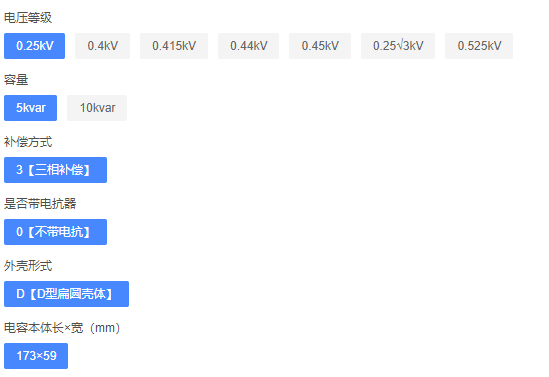
Task: Choose the 0.4kV voltage level
Action: (x=103, y=46)
